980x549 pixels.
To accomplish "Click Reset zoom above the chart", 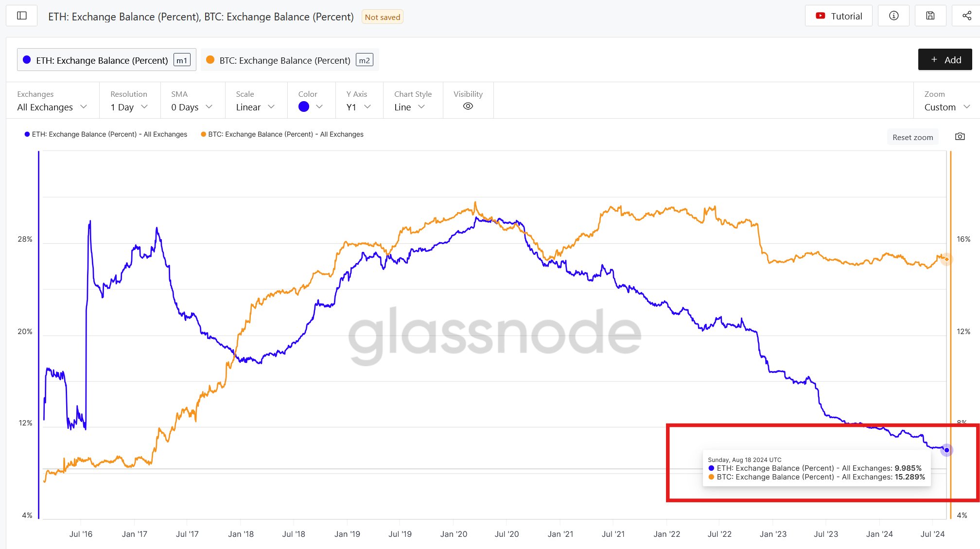I will pyautogui.click(x=912, y=137).
